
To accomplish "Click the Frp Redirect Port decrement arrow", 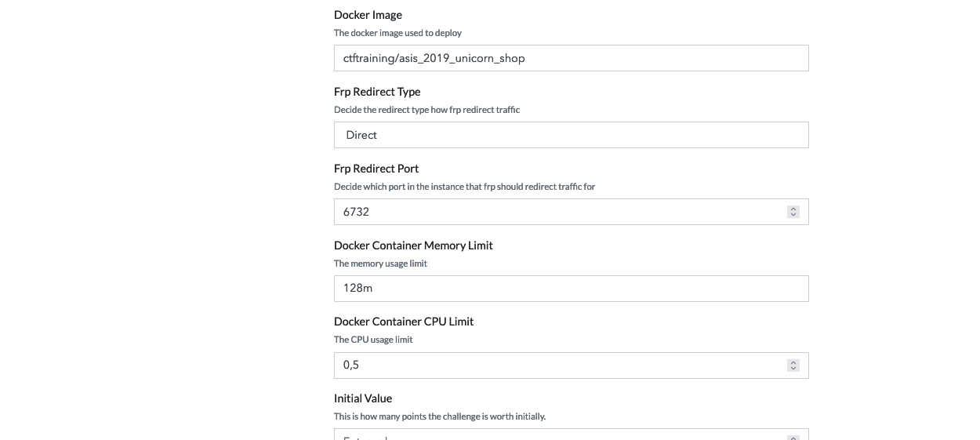I will point(793,215).
